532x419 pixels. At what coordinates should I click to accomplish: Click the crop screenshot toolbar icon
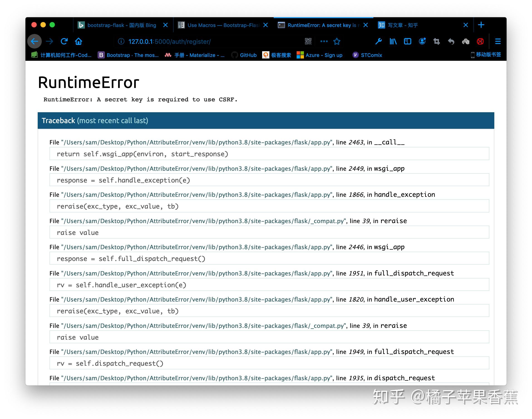436,41
